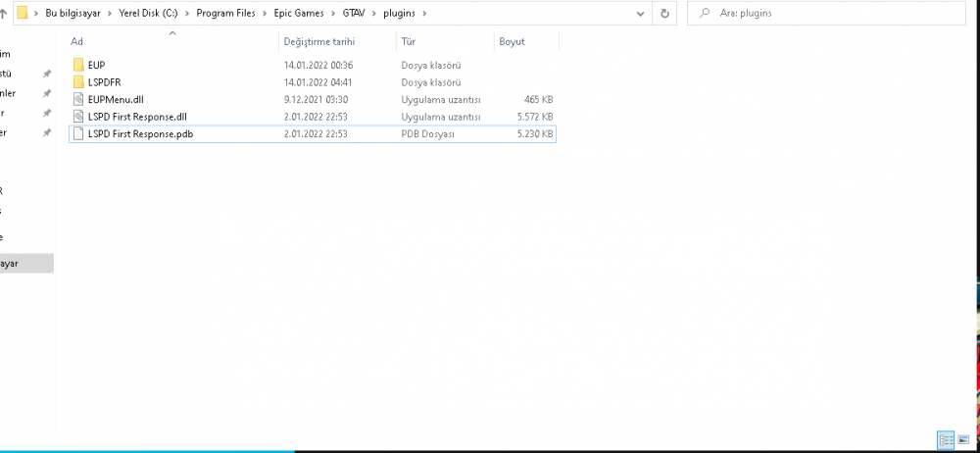Click Uygulama uzantısı type for EUPMenu.dll
This screenshot has height=453, width=980.
click(441, 99)
